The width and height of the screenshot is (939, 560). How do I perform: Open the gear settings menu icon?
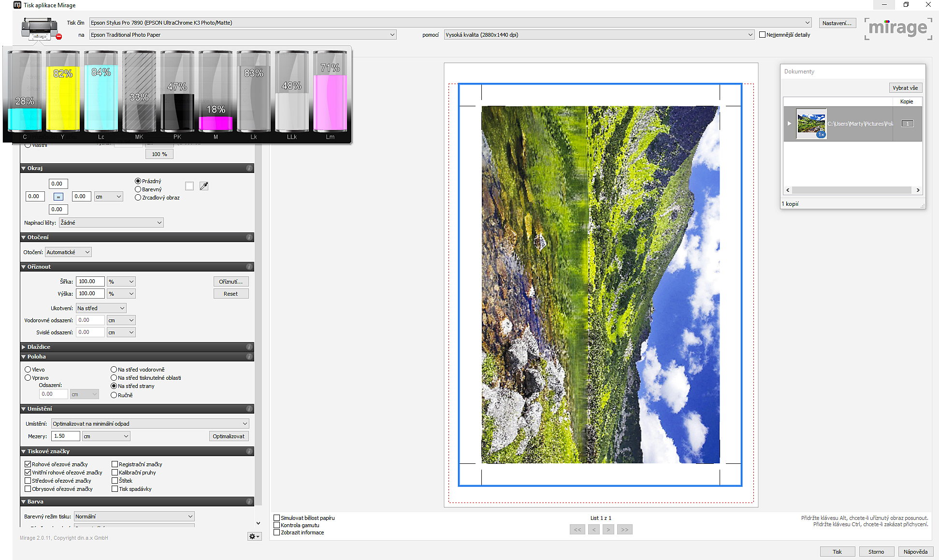(254, 536)
